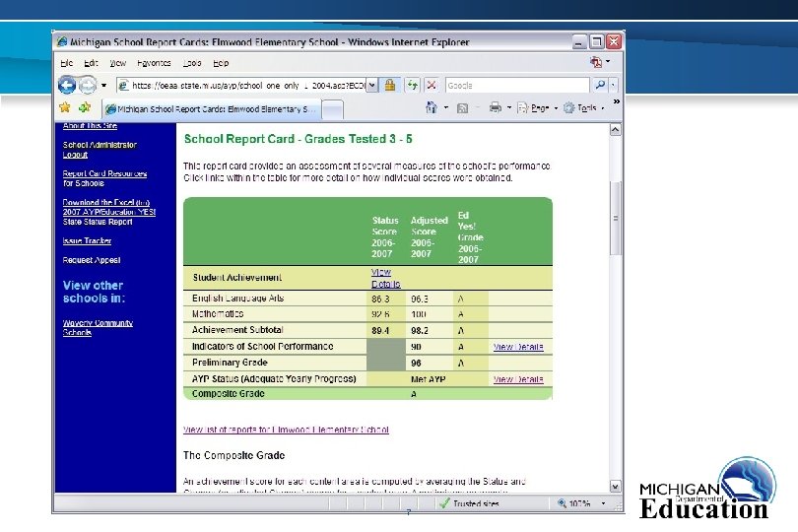Open the Edit menu
The height and width of the screenshot is (532, 798).
click(x=91, y=63)
